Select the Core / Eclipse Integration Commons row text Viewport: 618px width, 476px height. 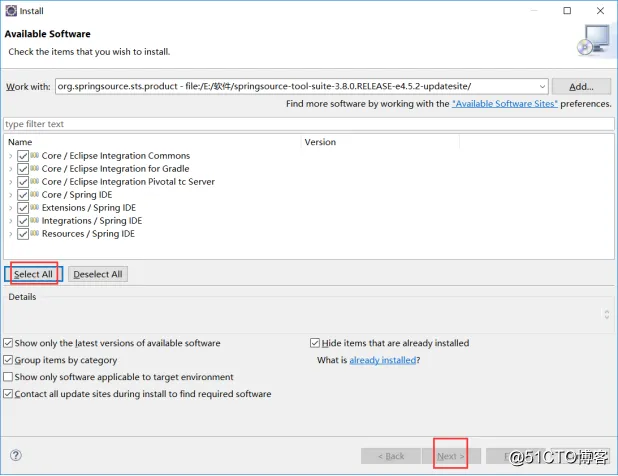click(116, 156)
